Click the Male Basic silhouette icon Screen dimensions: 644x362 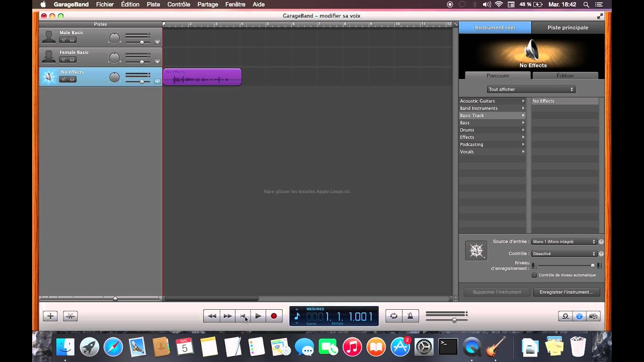(x=49, y=37)
